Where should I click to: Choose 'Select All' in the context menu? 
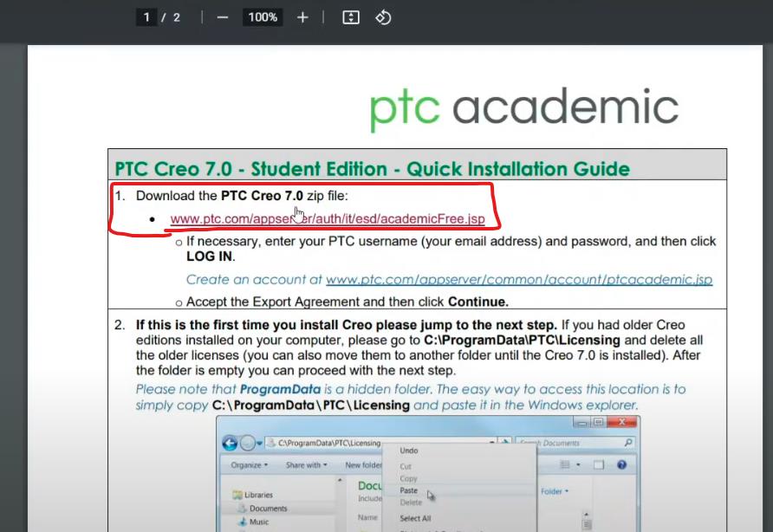415,518
